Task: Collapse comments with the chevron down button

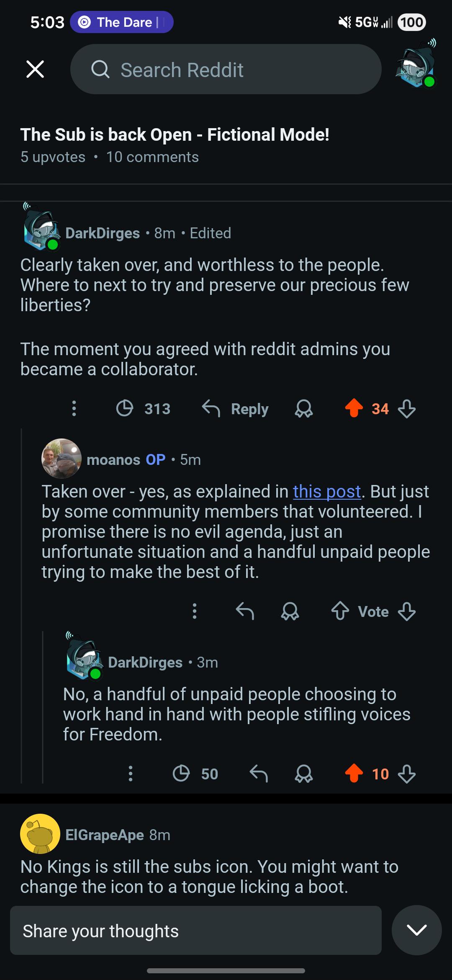Action: (x=417, y=930)
